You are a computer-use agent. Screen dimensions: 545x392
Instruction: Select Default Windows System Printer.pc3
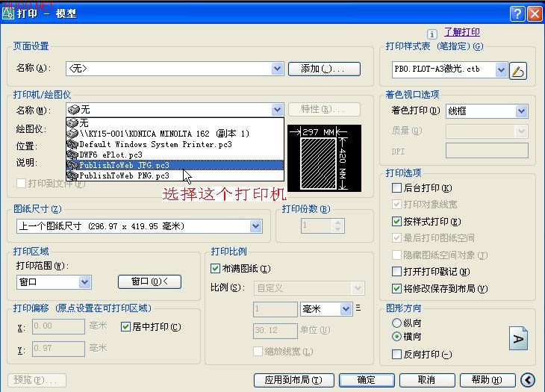coord(175,144)
